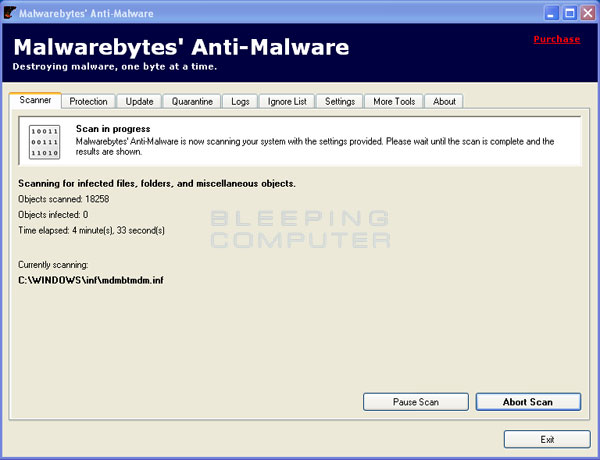Follow the red Purchase link
Viewport: 600px width, 460px height.
(557, 39)
